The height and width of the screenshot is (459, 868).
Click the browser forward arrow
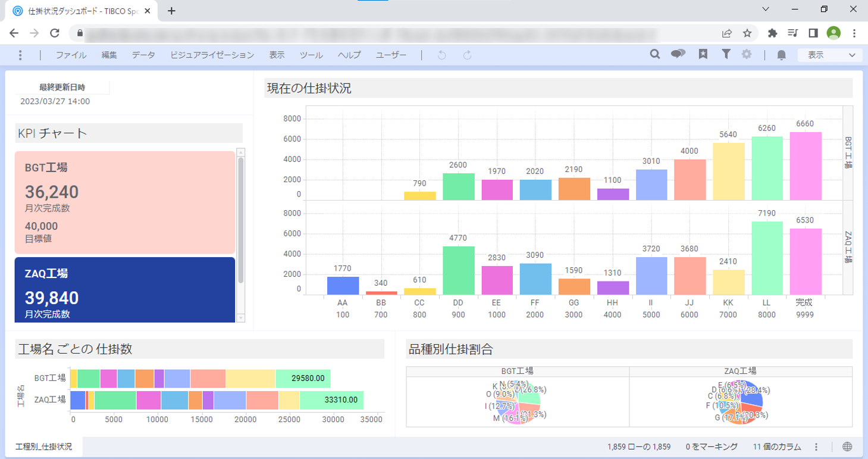point(35,33)
